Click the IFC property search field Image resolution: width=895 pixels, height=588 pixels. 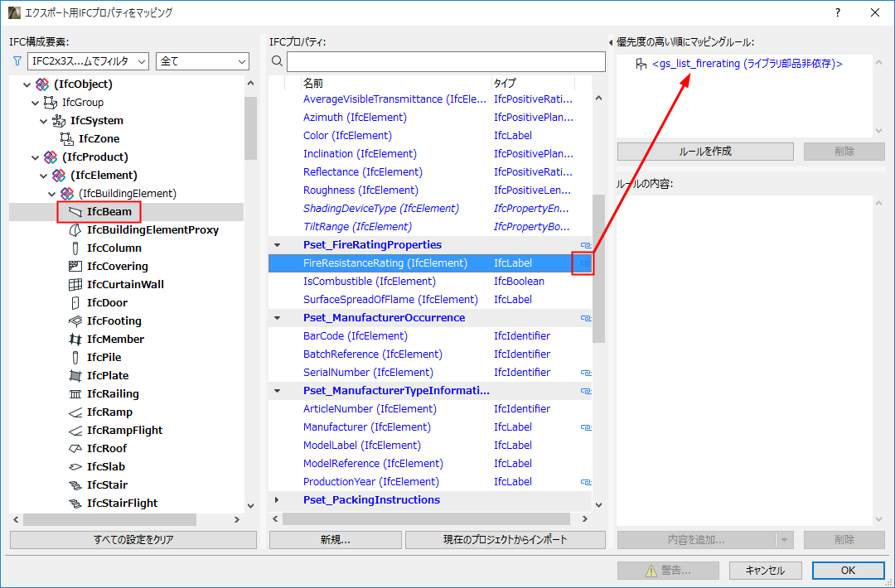(446, 61)
